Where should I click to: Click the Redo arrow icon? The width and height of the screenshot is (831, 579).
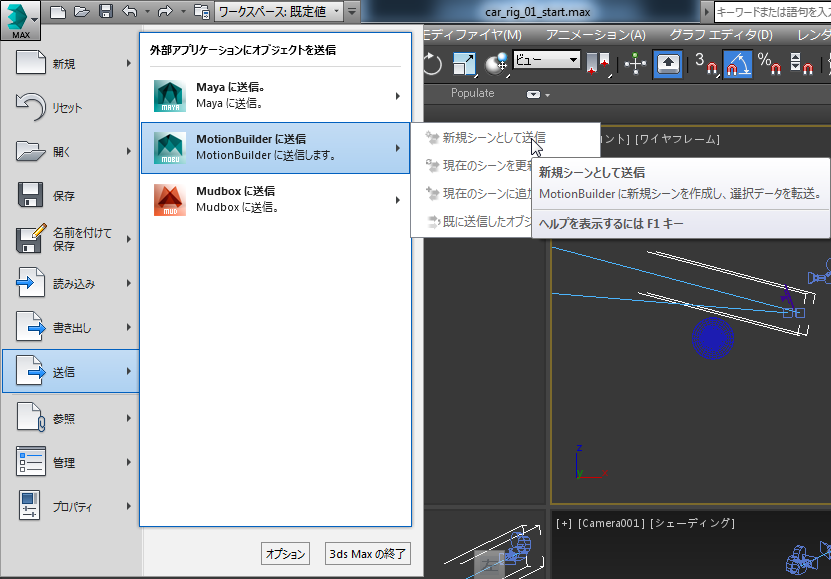(165, 12)
